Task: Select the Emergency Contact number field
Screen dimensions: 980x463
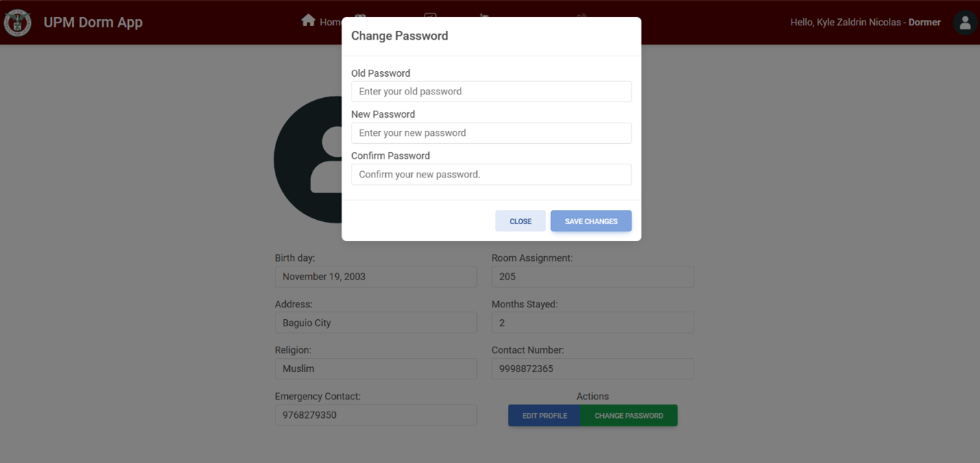Action: point(376,415)
